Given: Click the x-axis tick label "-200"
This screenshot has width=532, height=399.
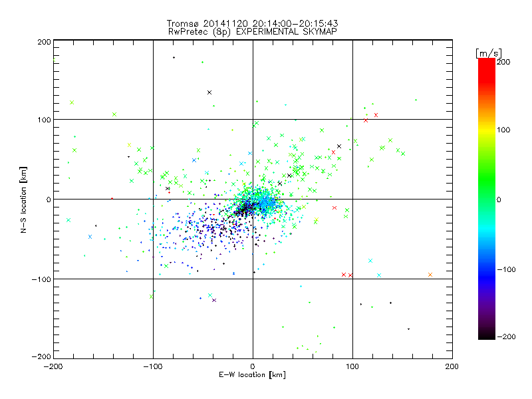Looking at the screenshot, I should click(53, 366).
